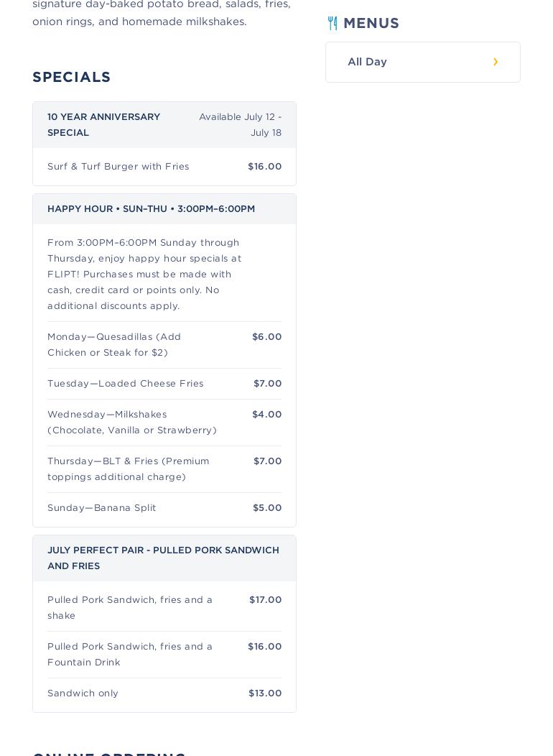Open the All Day menu
This screenshot has width=553, height=756.
pos(368,63)
